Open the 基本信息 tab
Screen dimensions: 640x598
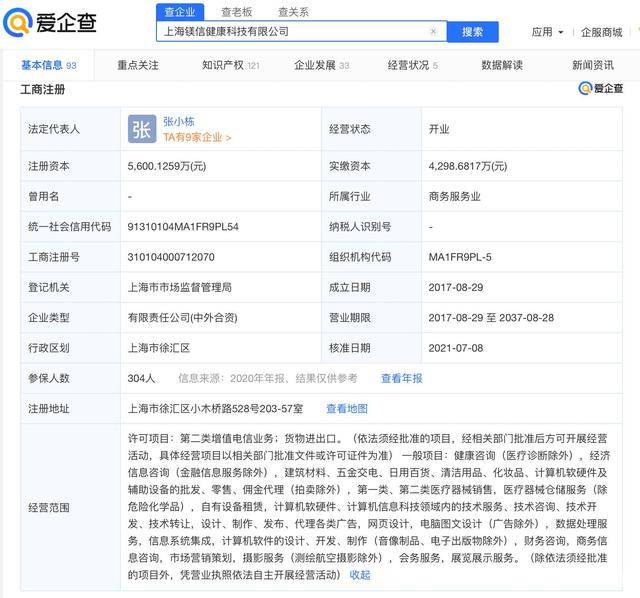49,65
